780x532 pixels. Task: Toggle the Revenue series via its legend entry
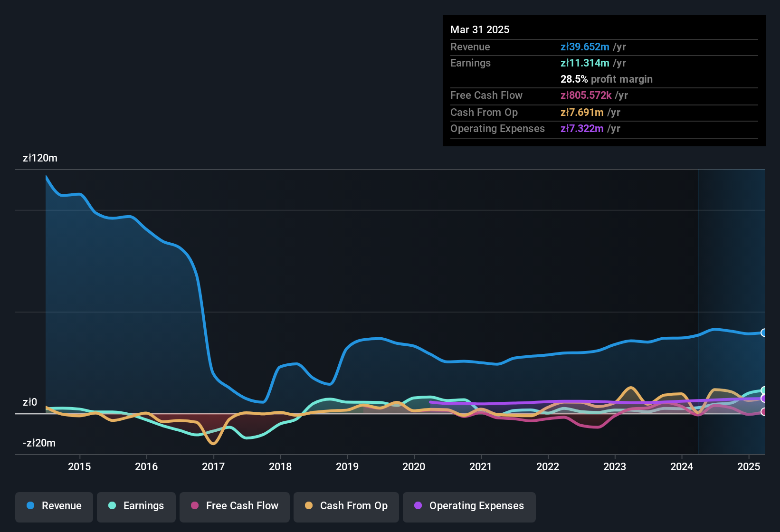54,506
